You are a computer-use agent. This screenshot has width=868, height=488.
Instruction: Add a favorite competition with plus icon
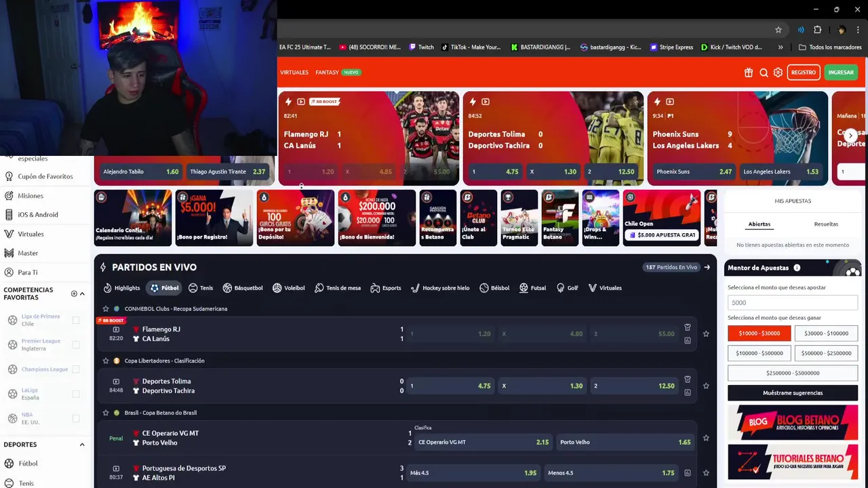74,293
